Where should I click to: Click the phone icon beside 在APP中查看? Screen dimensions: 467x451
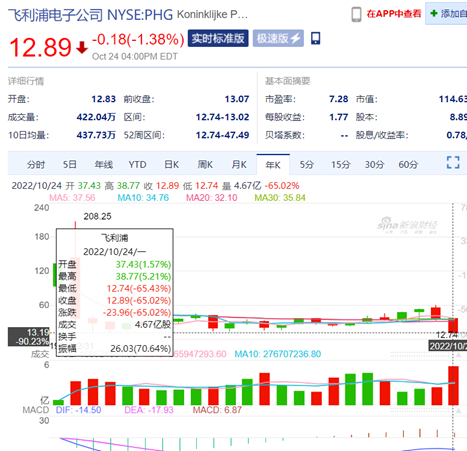pyautogui.click(x=356, y=14)
